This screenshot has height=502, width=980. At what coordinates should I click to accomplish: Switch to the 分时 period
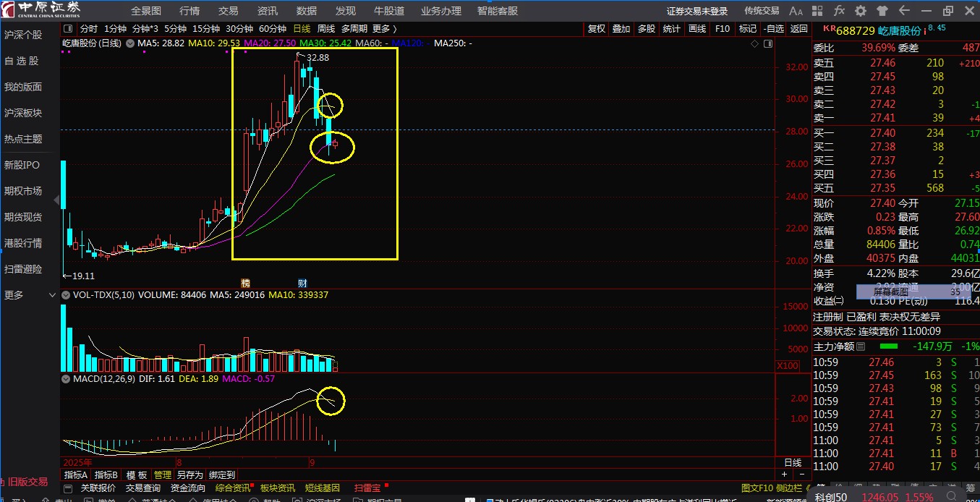pyautogui.click(x=88, y=29)
